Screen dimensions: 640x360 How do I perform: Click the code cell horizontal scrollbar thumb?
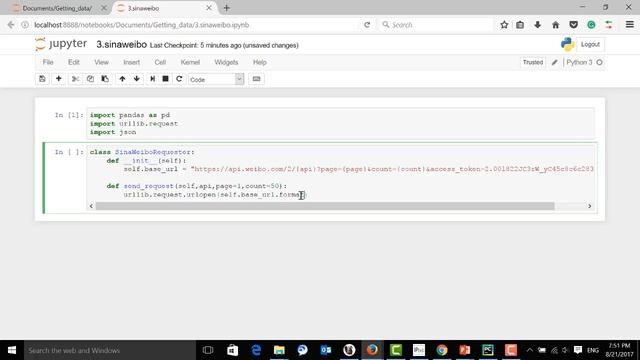(x=325, y=206)
